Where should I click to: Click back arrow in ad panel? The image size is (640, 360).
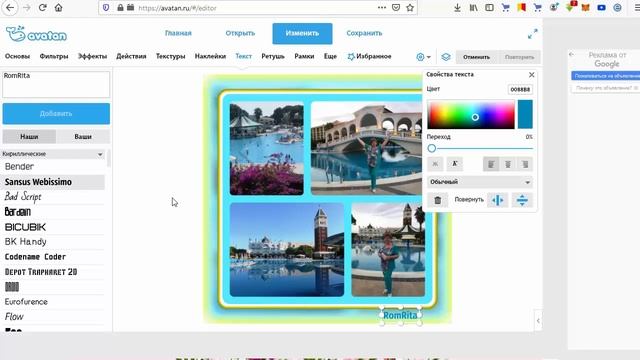[571, 54]
